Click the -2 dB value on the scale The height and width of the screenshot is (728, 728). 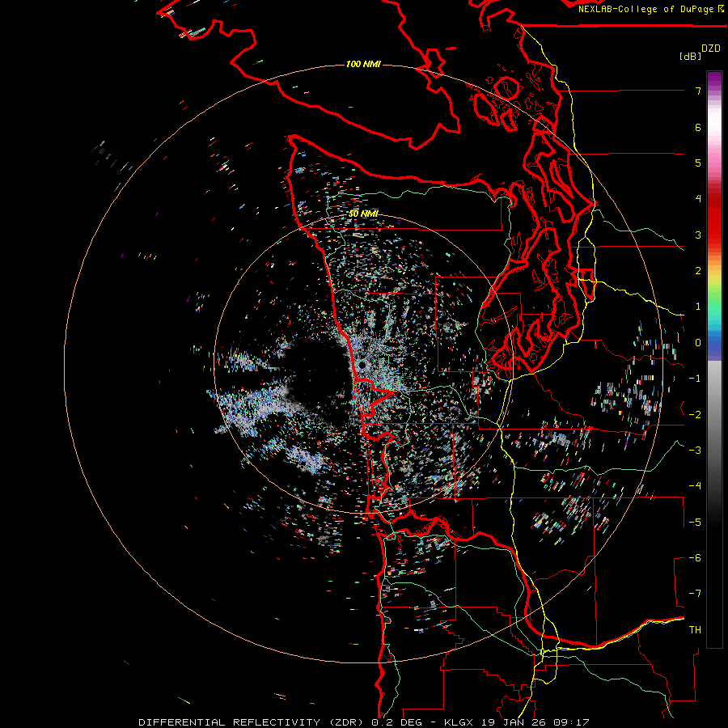(695, 415)
